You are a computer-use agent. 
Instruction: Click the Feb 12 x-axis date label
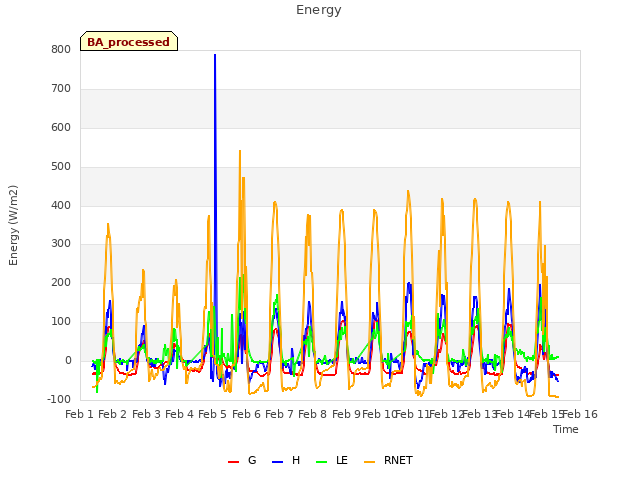coord(446,414)
